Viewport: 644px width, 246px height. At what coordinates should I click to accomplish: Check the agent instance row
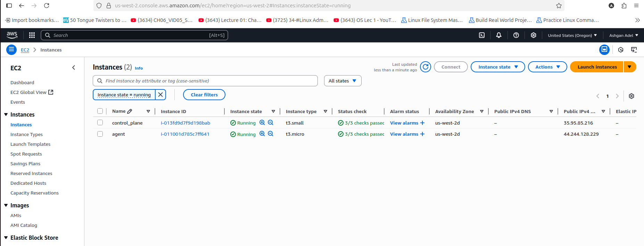(x=100, y=134)
